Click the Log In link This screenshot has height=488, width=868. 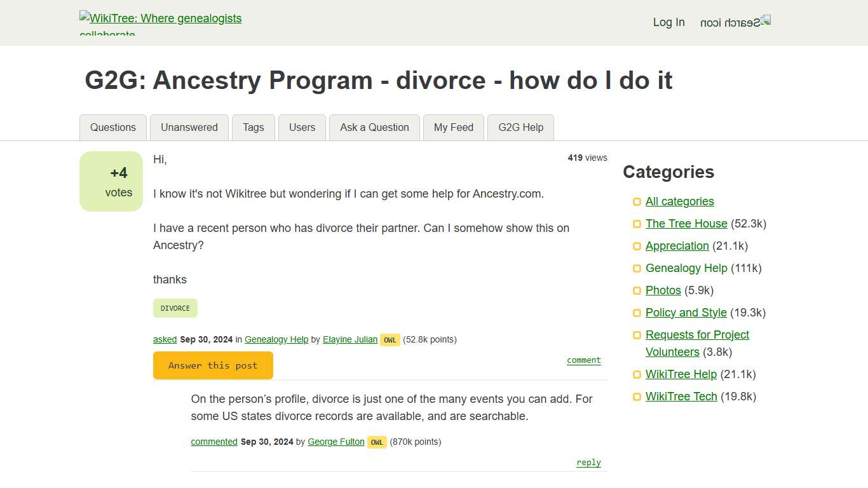(x=668, y=22)
